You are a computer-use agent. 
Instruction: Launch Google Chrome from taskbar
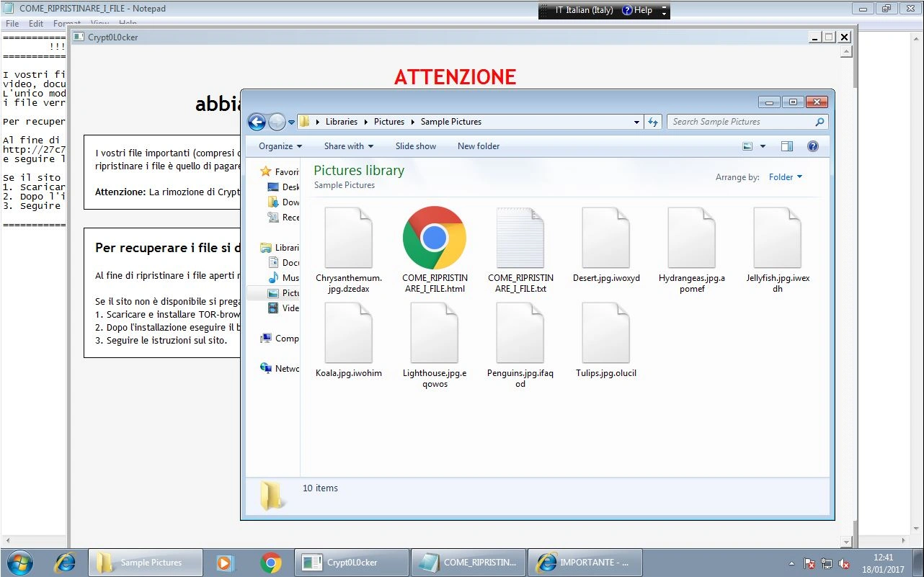tap(271, 563)
